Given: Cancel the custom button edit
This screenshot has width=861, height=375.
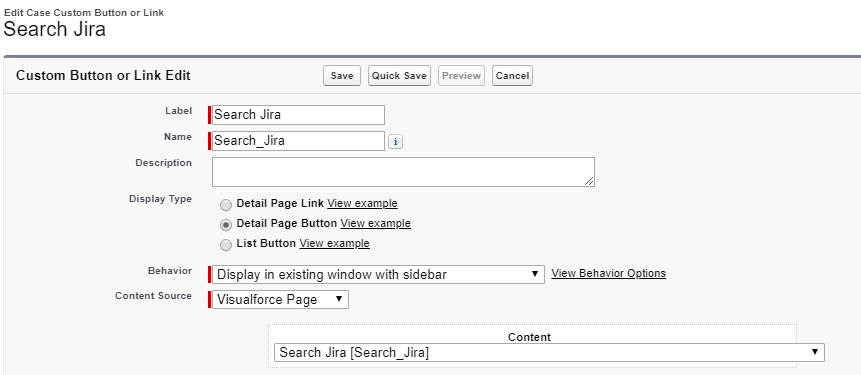Looking at the screenshot, I should coord(512,76).
